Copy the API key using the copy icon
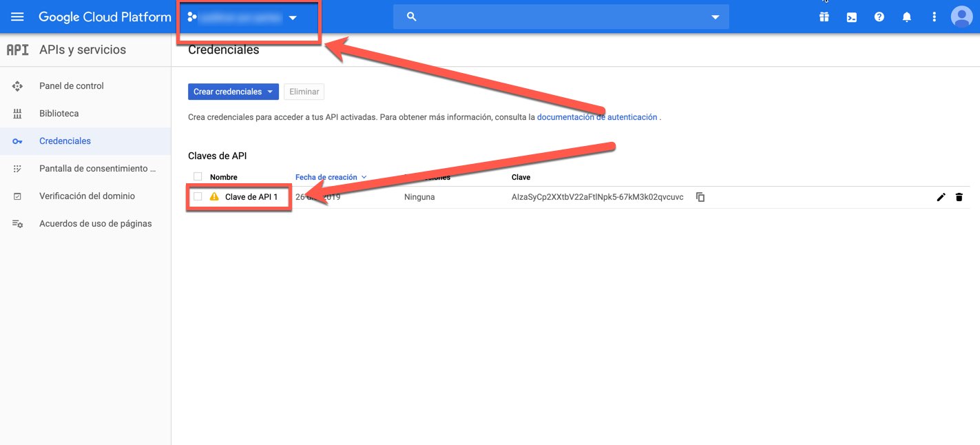This screenshot has height=445, width=980. point(700,197)
